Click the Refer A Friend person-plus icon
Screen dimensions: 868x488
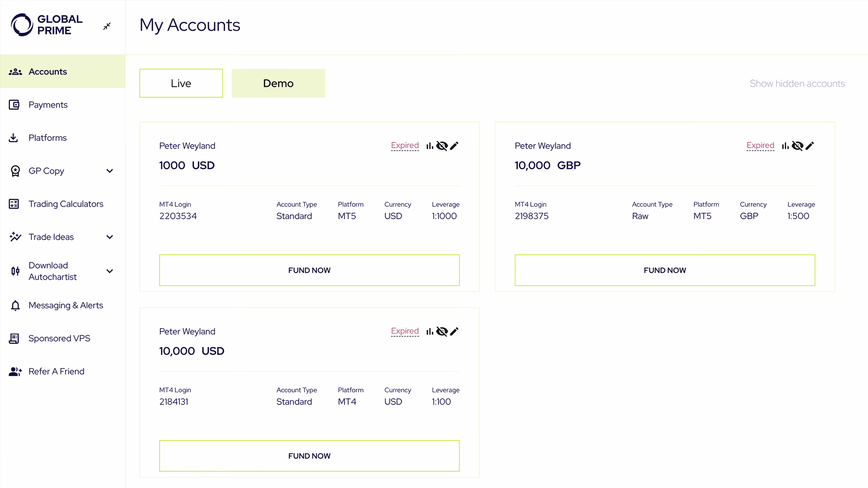point(15,371)
